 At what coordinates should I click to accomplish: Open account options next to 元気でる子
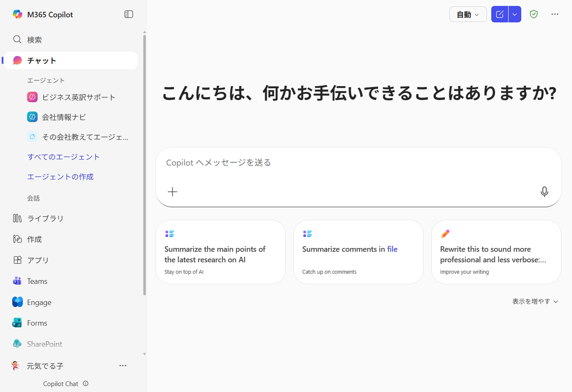coord(123,366)
